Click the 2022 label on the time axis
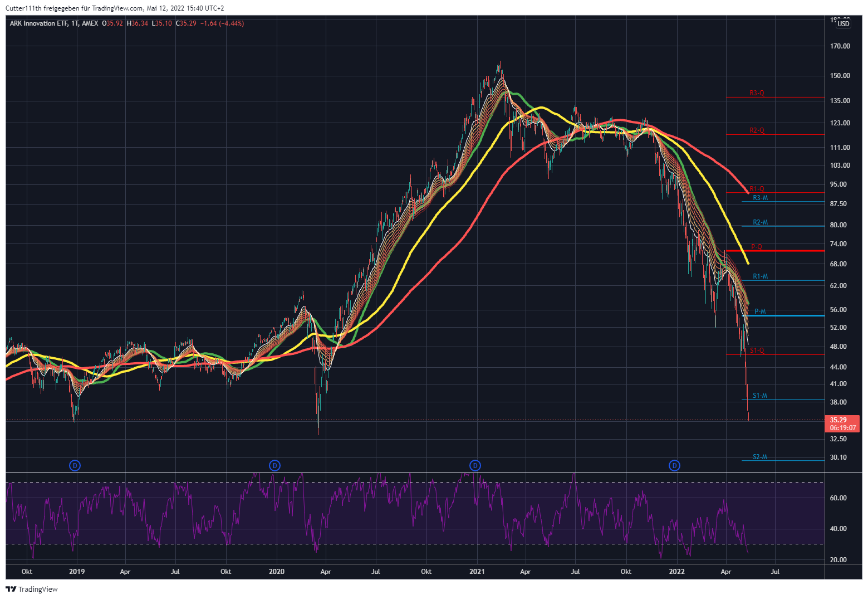The image size is (868, 599). click(676, 572)
